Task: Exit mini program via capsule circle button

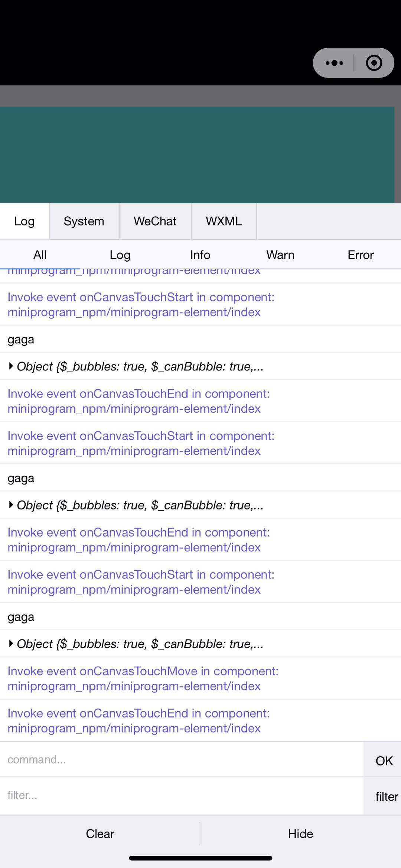Action: tap(374, 63)
